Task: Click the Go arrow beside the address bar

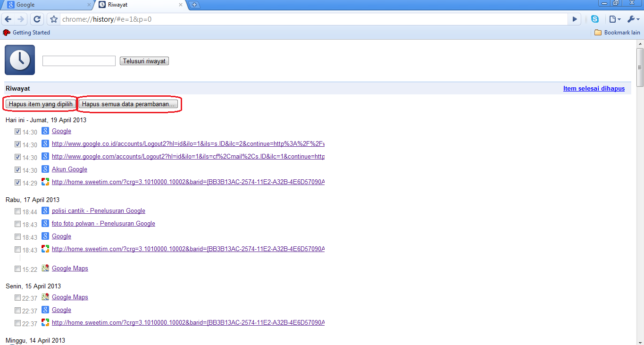Action: [575, 19]
